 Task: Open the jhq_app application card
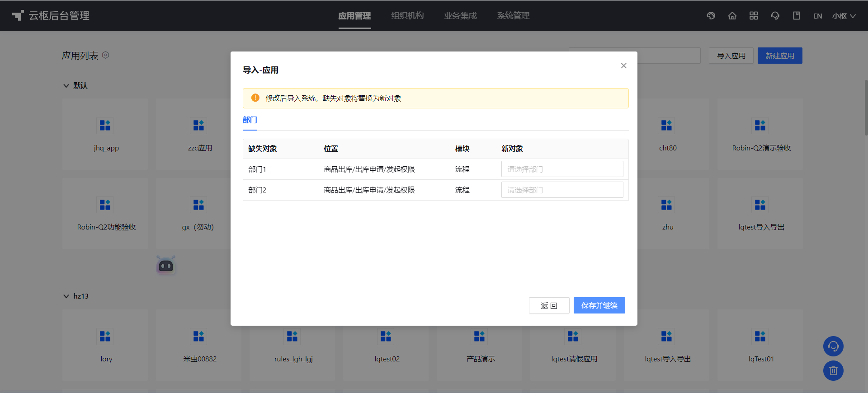[x=105, y=134]
